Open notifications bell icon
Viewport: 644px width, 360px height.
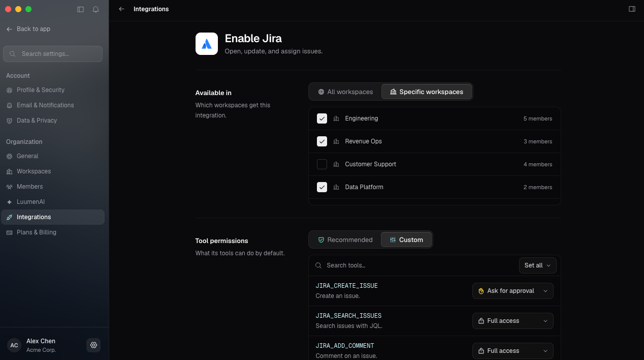95,9
